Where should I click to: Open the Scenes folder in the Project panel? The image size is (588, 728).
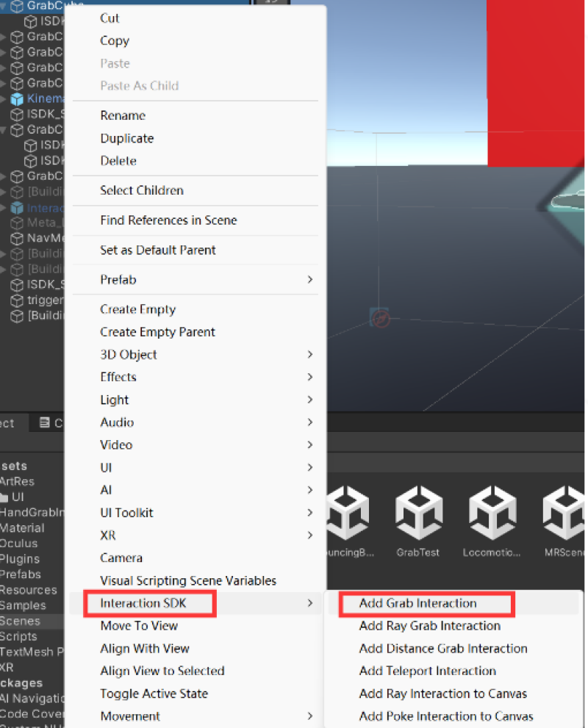[x=21, y=621]
